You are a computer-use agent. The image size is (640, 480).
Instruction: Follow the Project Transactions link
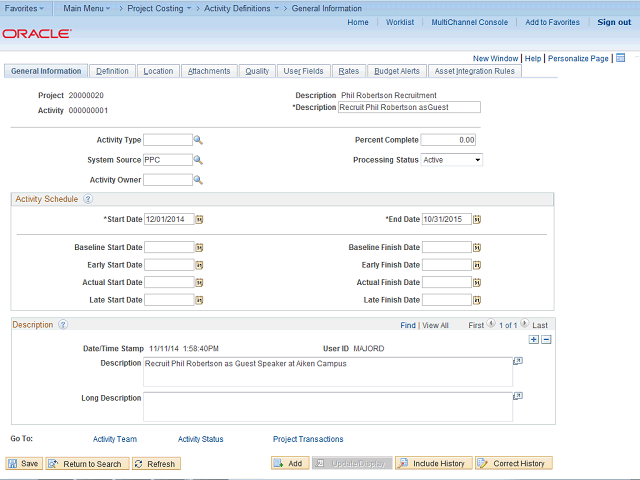pos(308,439)
